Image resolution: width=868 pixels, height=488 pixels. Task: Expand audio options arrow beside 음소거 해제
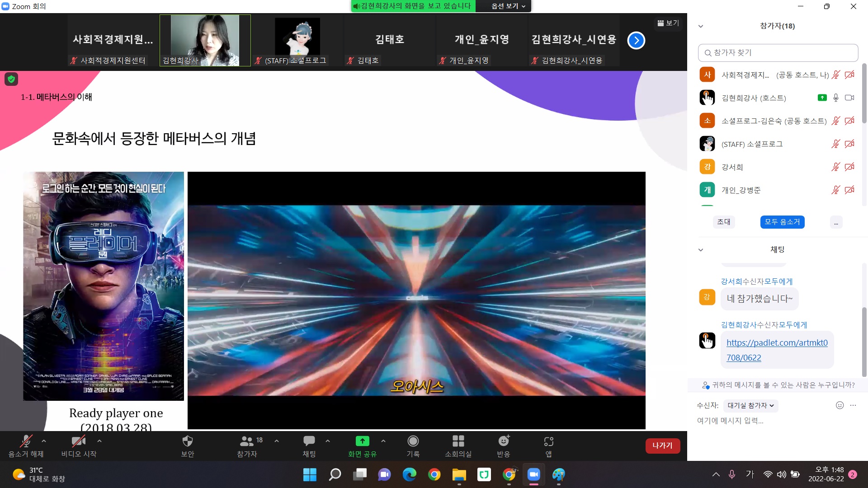(44, 441)
